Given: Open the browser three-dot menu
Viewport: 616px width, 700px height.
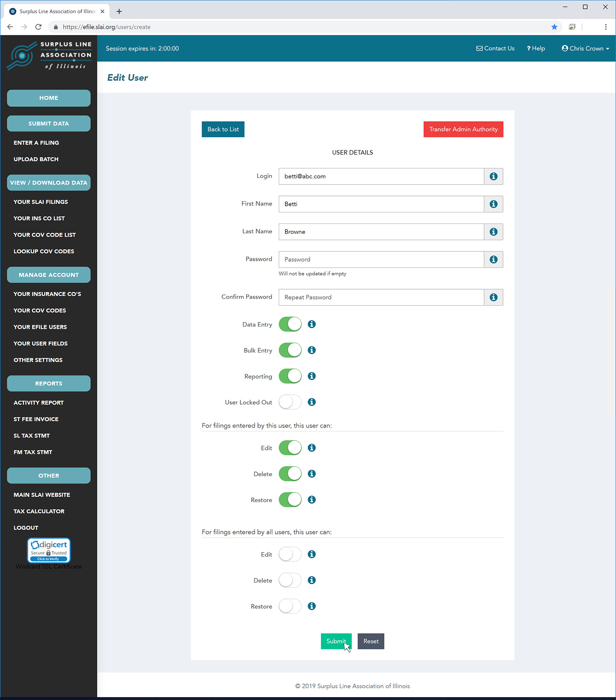Looking at the screenshot, I should [605, 27].
